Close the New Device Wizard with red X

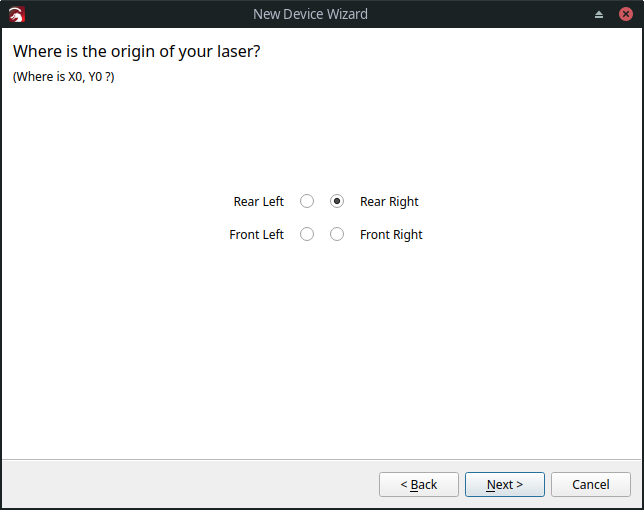coord(626,14)
